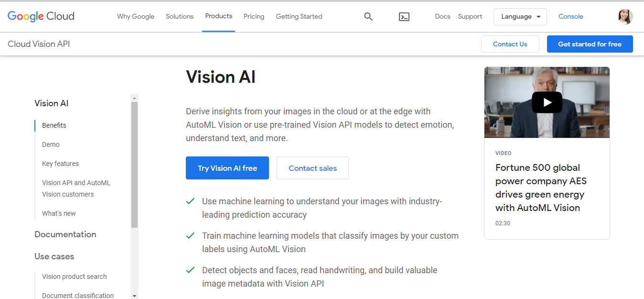Select Benefits in the sidebar
This screenshot has width=644, height=299.
(54, 125)
